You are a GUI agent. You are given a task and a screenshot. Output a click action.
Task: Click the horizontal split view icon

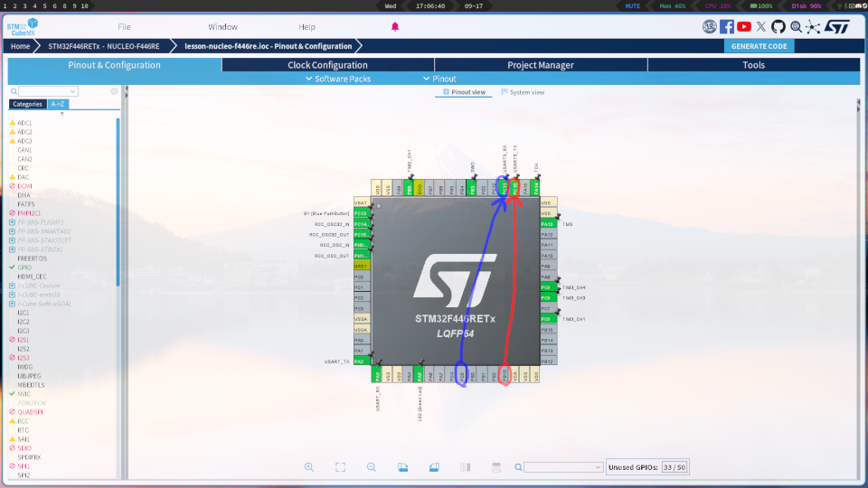pyautogui.click(x=496, y=467)
